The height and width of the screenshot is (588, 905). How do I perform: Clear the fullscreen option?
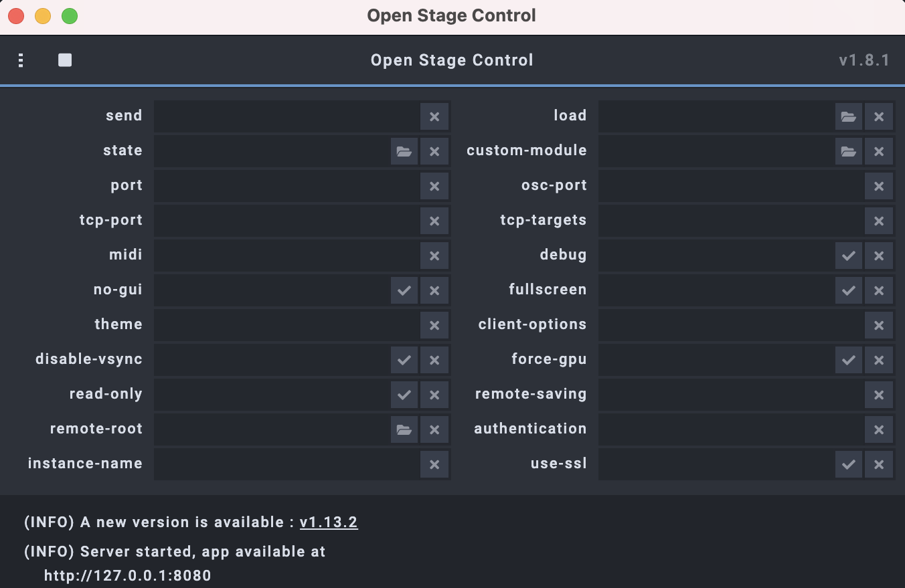click(879, 290)
